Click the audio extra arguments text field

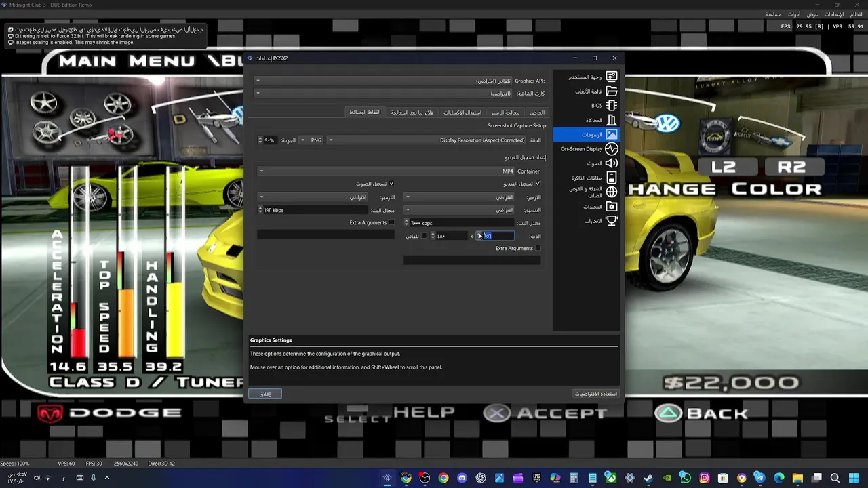[325, 235]
